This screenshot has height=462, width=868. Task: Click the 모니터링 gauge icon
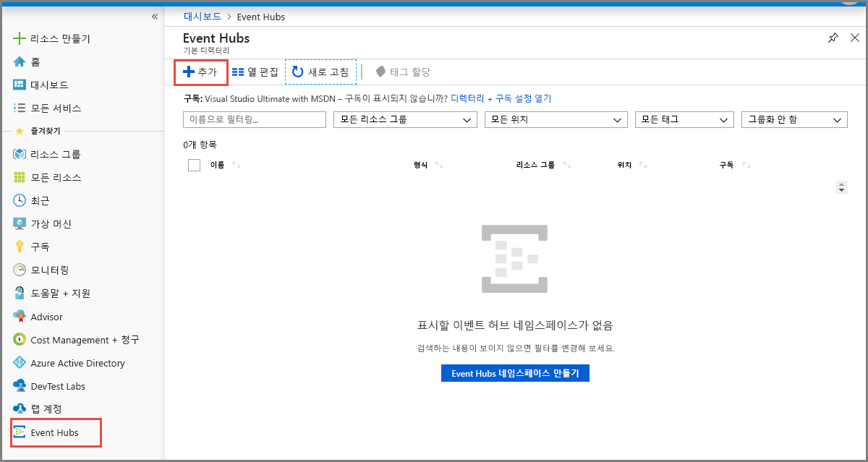[20, 270]
